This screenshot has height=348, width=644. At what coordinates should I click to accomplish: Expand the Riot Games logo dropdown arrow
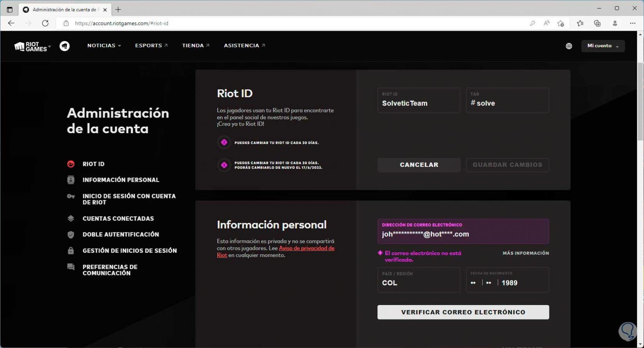click(50, 46)
